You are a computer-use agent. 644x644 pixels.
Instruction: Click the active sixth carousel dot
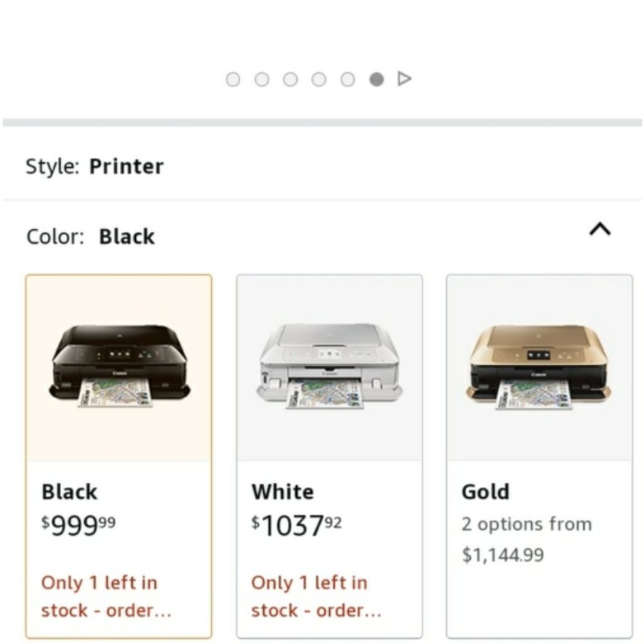[x=377, y=79]
